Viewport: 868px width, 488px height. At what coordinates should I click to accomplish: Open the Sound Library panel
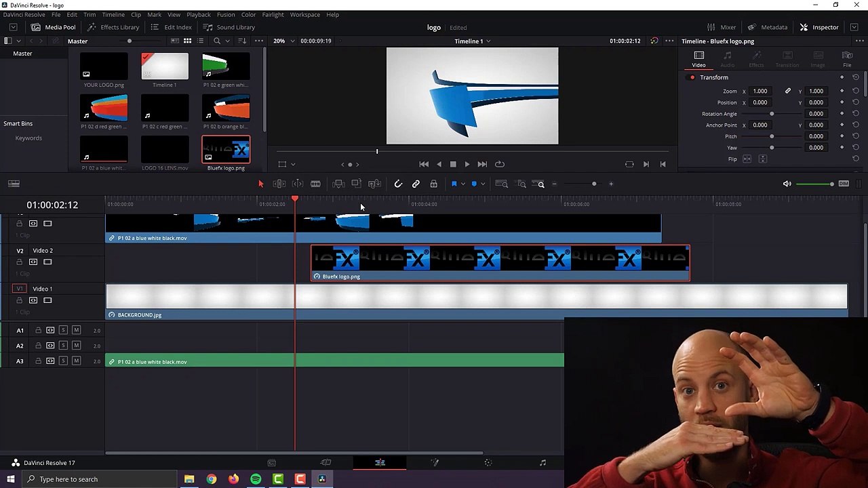pos(229,27)
